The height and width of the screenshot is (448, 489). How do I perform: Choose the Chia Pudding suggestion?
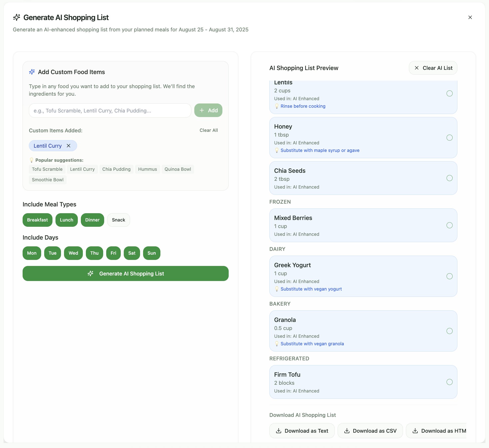(x=116, y=169)
